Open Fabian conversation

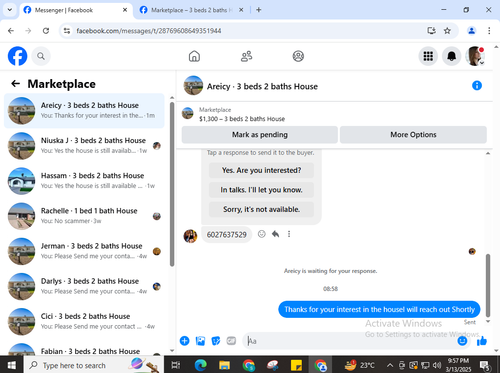point(84,348)
